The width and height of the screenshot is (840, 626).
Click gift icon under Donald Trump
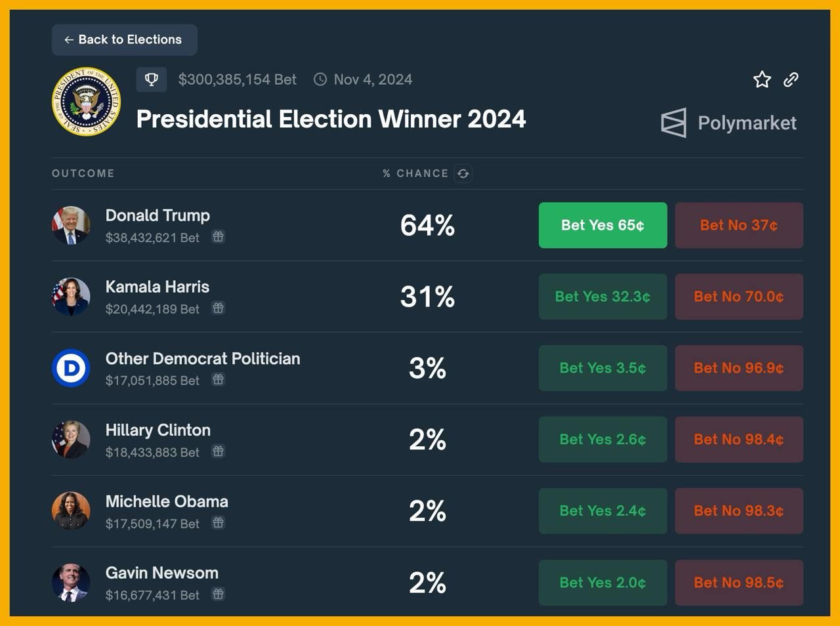pos(219,237)
